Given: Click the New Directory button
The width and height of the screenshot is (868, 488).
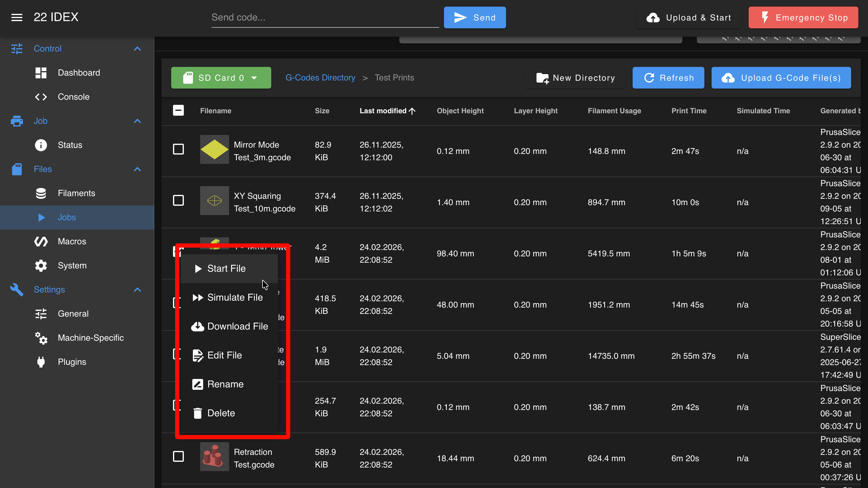Looking at the screenshot, I should [x=576, y=78].
